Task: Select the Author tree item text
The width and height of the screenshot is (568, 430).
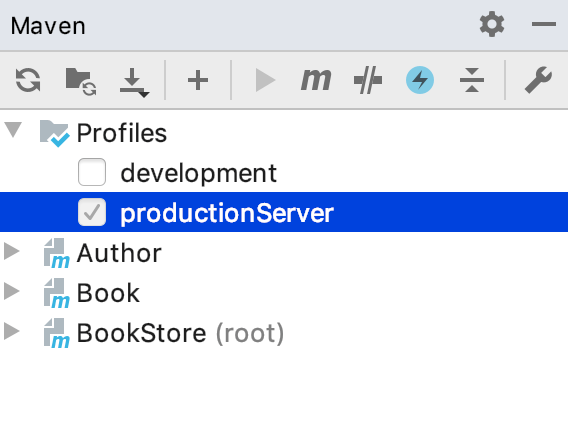Action: (119, 253)
